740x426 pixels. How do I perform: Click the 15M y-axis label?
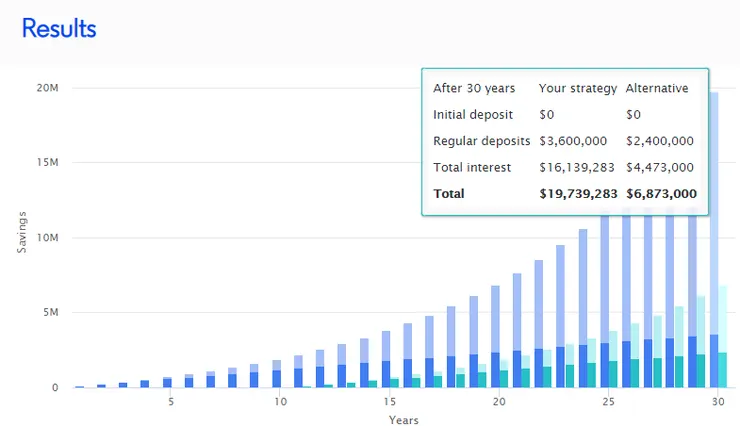[48, 163]
